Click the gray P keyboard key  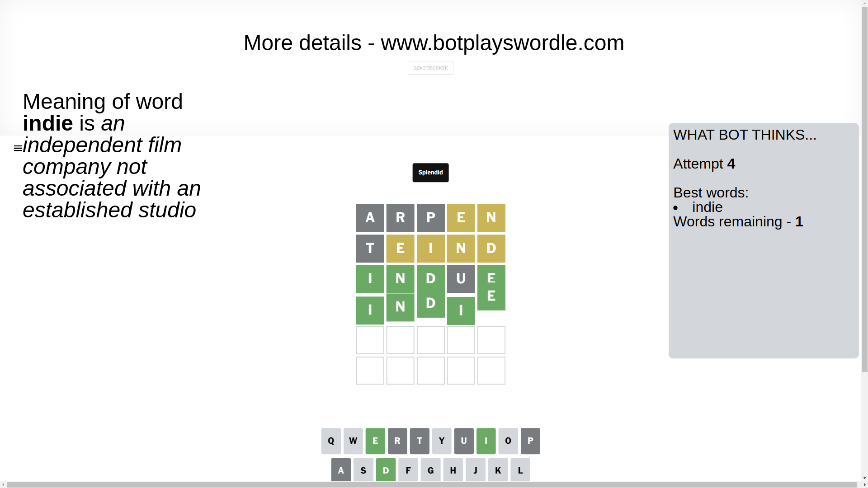coord(530,441)
